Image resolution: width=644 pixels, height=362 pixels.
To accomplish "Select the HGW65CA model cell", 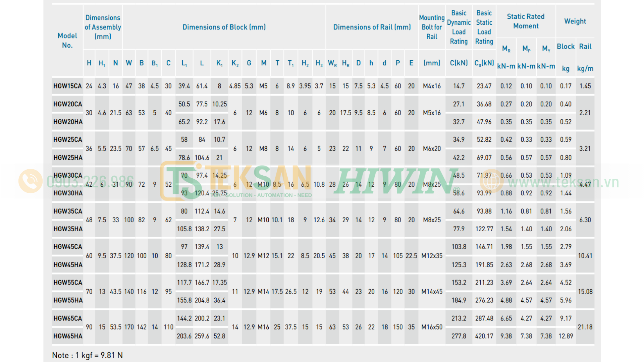I will coord(68,318).
